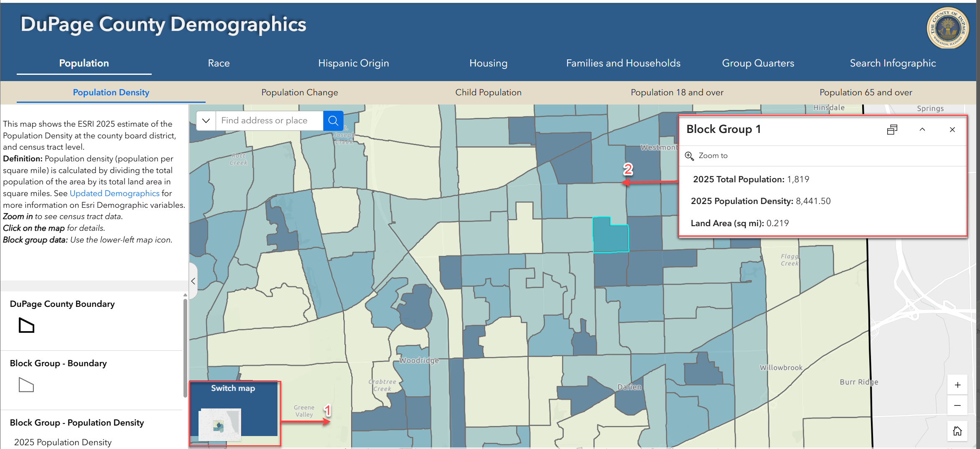Zoom out with the minus button
The width and height of the screenshot is (980, 449).
tap(957, 405)
